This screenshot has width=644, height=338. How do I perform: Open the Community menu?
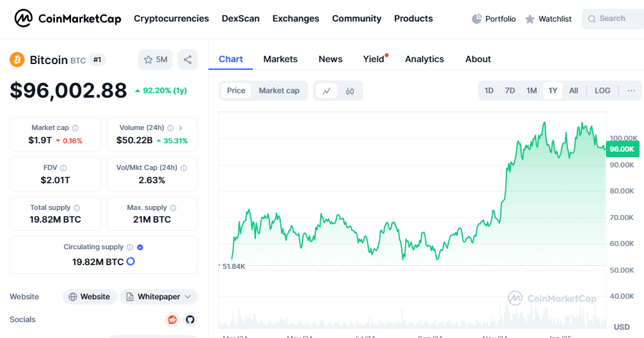pyautogui.click(x=356, y=18)
